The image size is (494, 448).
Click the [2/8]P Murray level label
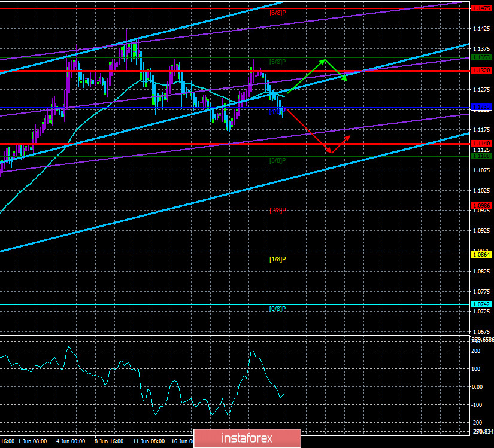click(x=278, y=210)
